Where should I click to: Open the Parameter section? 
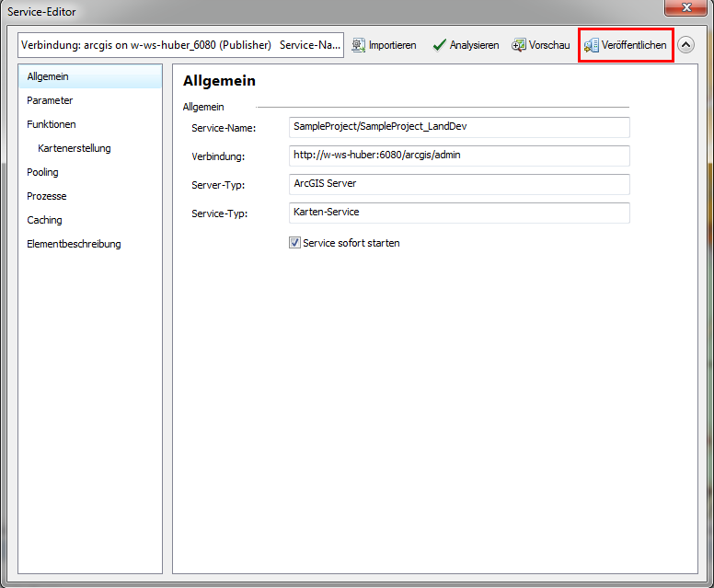pyautogui.click(x=50, y=100)
